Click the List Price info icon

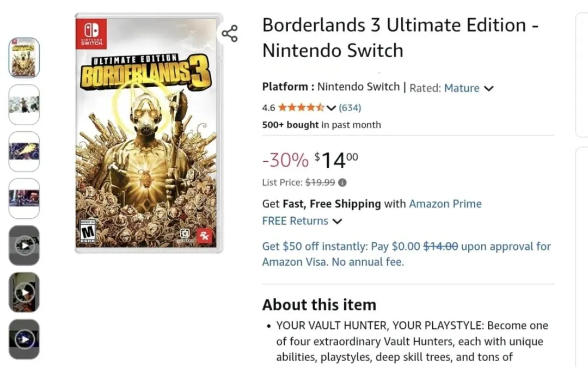pyautogui.click(x=342, y=183)
